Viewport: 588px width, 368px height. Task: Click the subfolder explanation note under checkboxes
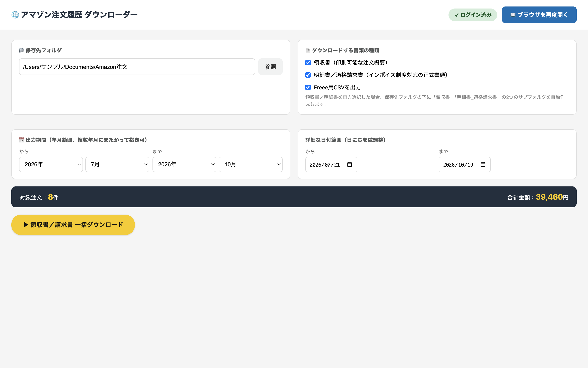click(435, 101)
